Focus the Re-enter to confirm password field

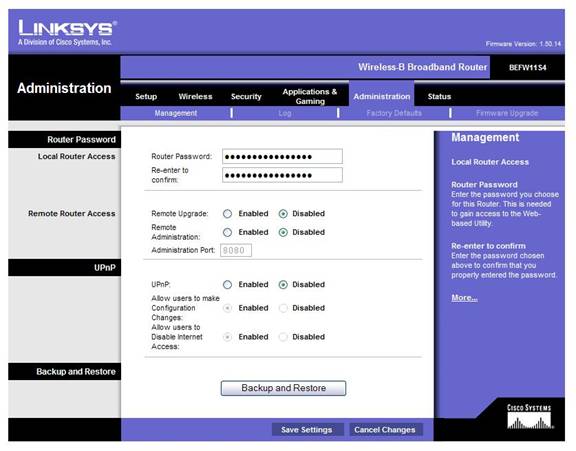pyautogui.click(x=282, y=175)
